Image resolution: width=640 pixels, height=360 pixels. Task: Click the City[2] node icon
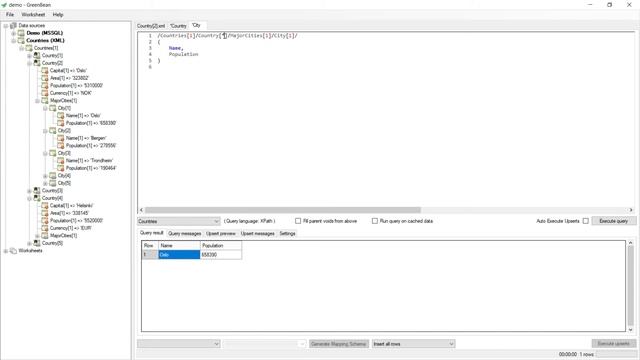point(53,131)
